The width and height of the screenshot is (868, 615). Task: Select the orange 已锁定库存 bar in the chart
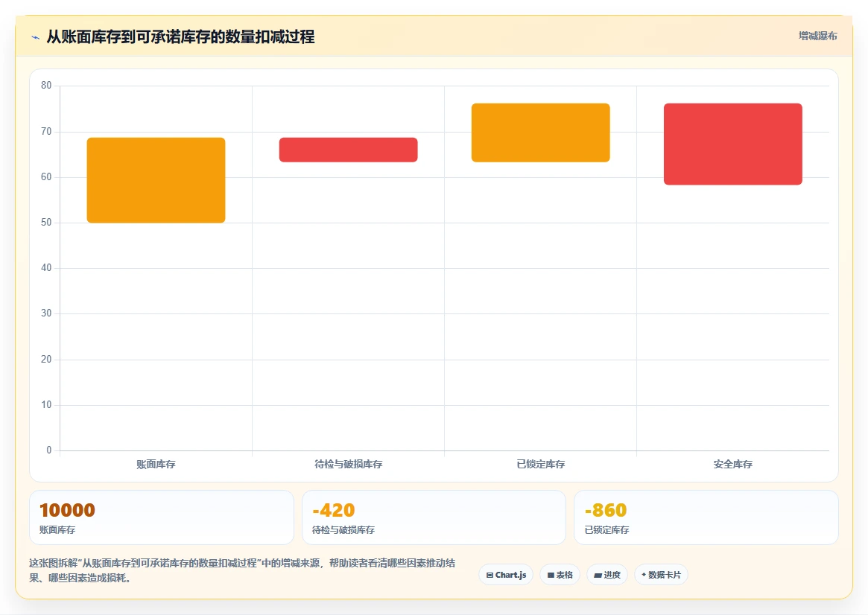tap(541, 133)
